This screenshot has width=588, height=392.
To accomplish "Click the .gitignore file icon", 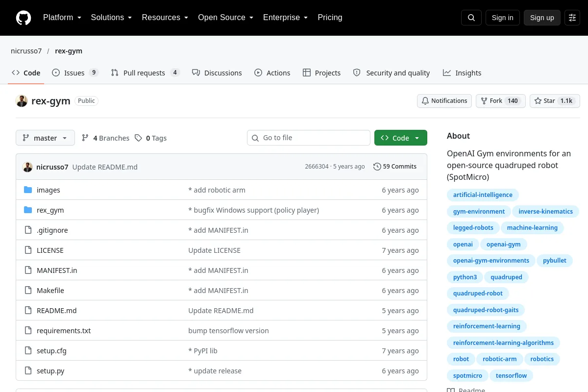I will coord(28,230).
